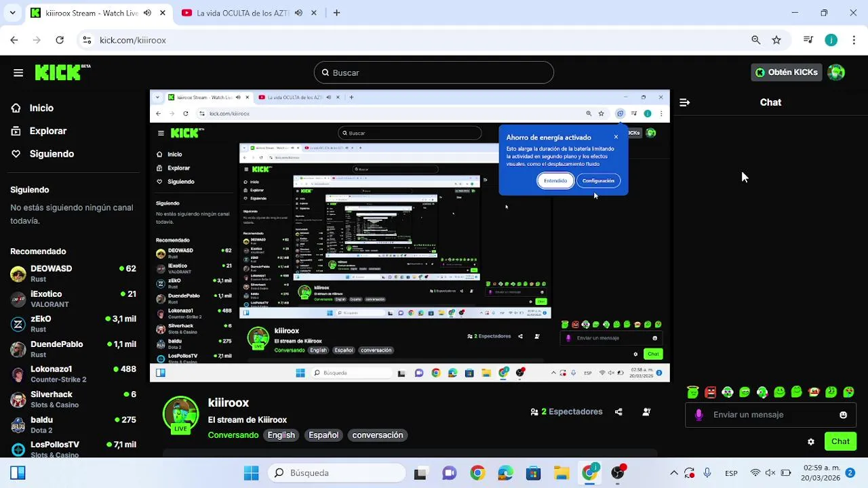Collapse the chat panel with the arrow icon
Viewport: 868px width, 488px height.
point(684,102)
